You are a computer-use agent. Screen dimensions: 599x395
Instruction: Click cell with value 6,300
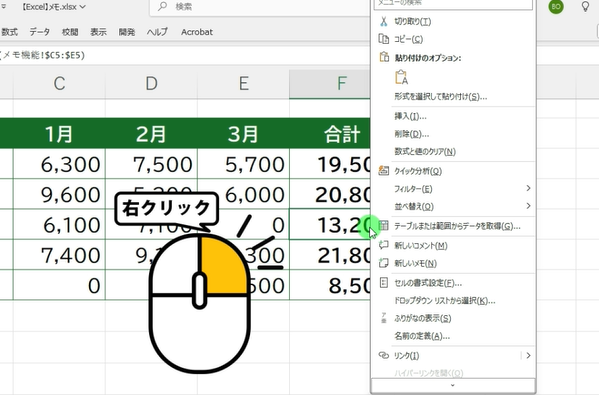59,164
